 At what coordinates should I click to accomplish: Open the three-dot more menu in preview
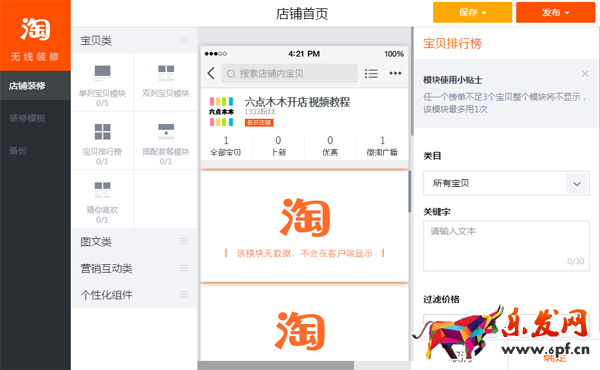point(395,73)
